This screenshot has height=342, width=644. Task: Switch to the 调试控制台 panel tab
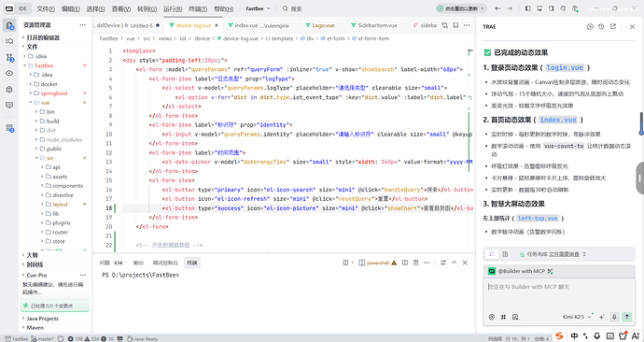165,263
